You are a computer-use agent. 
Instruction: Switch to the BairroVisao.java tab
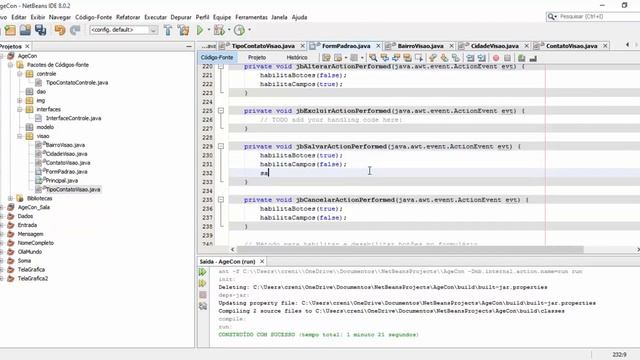point(420,46)
